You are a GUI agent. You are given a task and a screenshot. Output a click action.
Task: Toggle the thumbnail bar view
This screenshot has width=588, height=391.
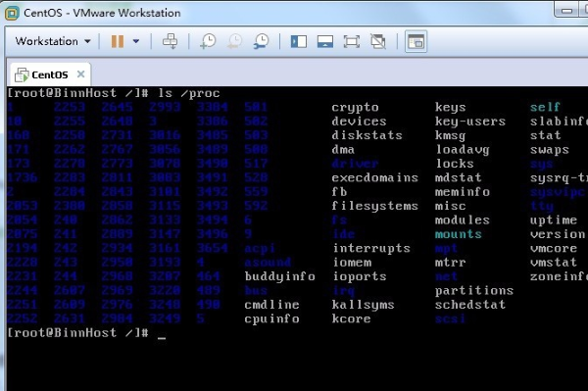coord(325,41)
